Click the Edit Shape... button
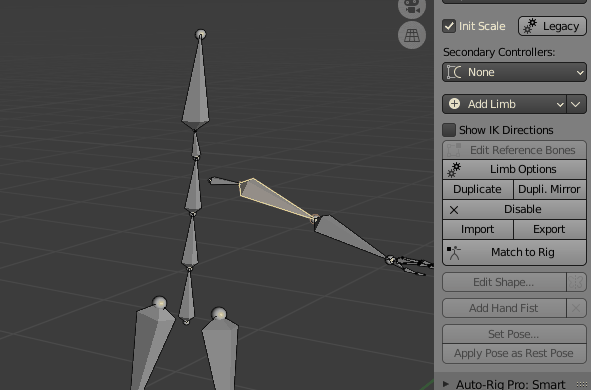The height and width of the screenshot is (390, 591). coord(504,282)
